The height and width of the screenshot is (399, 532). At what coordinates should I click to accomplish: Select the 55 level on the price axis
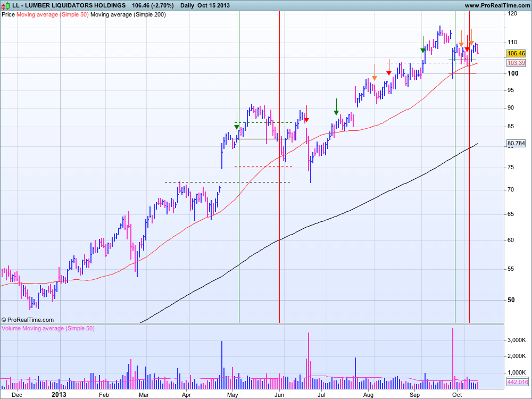click(511, 269)
